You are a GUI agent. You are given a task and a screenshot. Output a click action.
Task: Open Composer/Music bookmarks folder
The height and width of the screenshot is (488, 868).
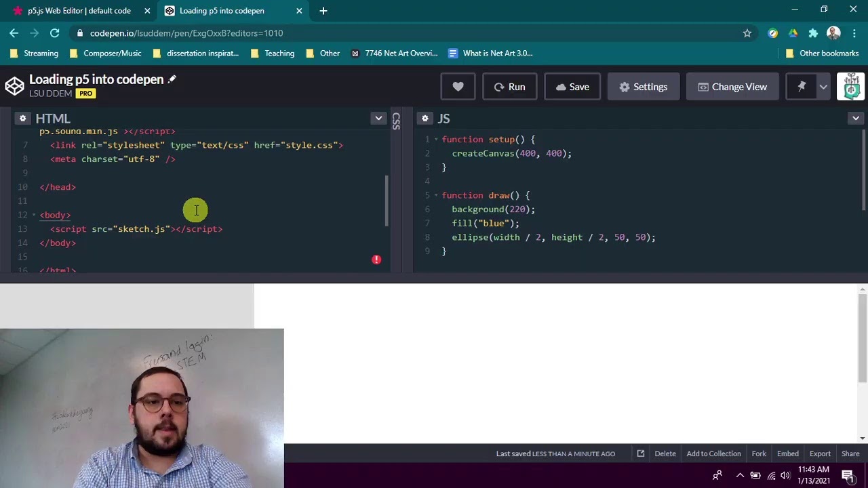pyautogui.click(x=105, y=53)
